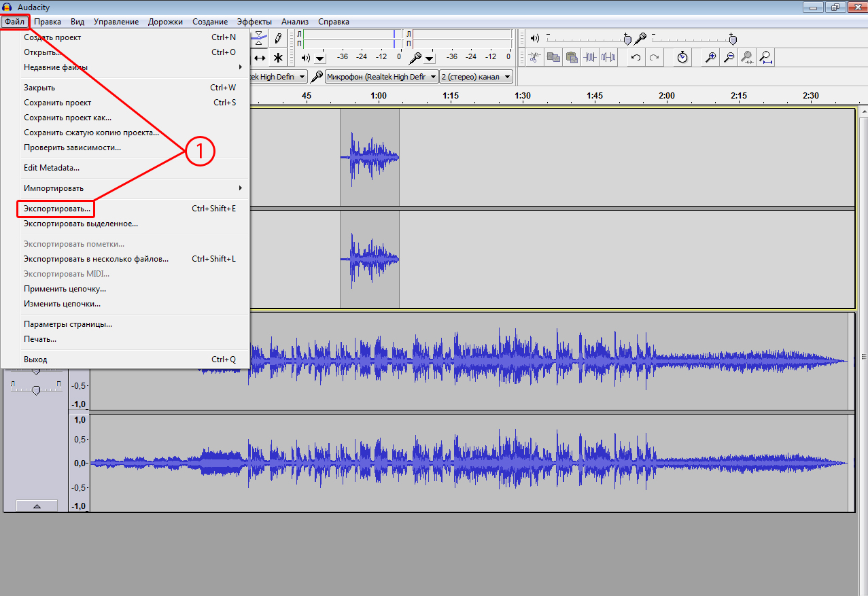Screen dimensions: 868x596
Task: Click the Fit Project zoom icon
Action: click(766, 58)
